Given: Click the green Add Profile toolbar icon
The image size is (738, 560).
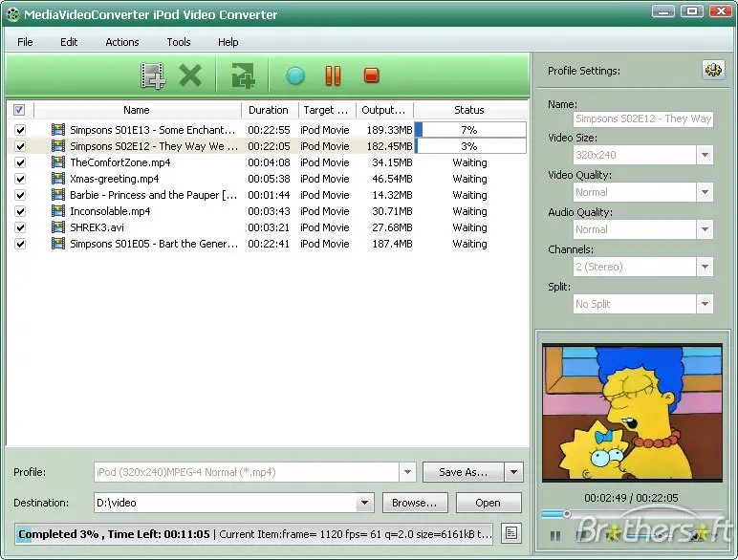Looking at the screenshot, I should (243, 75).
